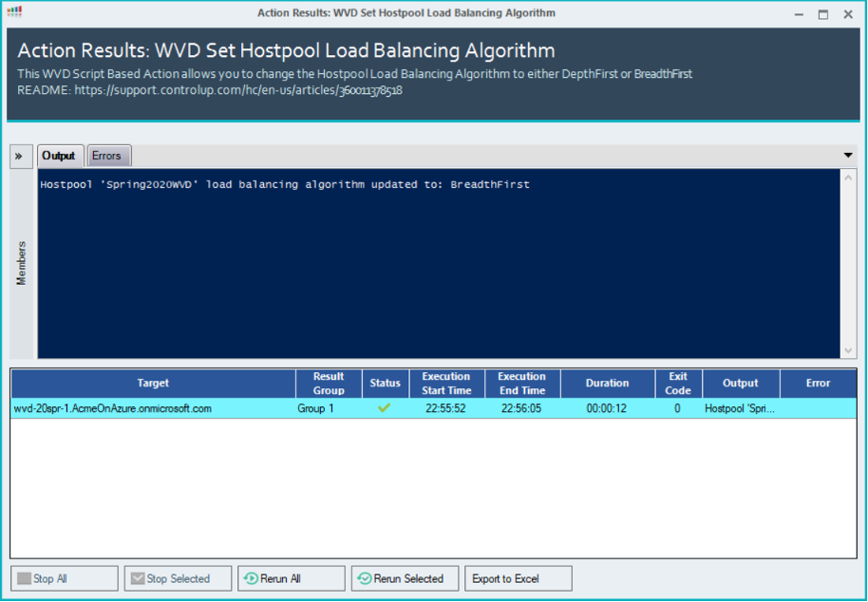Click the README support.controlup.com URL text
This screenshot has width=868, height=602.
(238, 90)
